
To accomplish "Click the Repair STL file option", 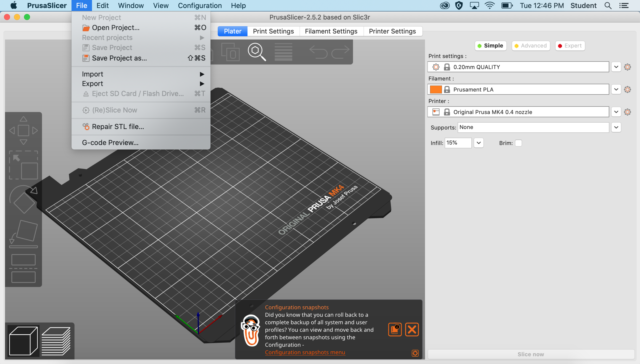I will [x=118, y=126].
